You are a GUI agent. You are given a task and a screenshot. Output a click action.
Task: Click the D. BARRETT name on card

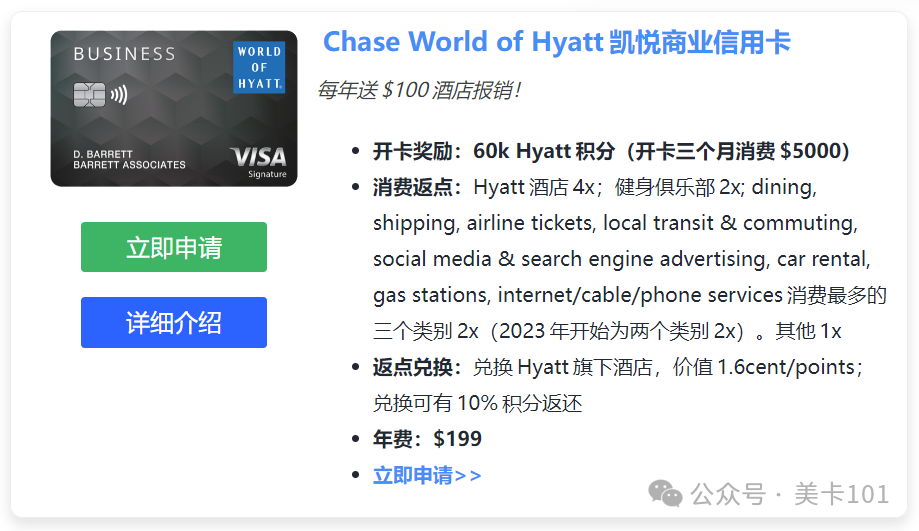pos(103,154)
